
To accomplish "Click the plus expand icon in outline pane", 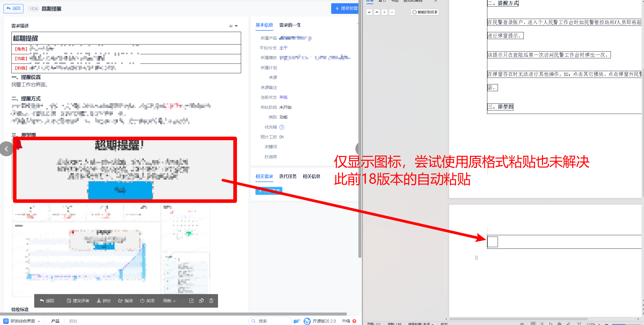I will pyautogui.click(x=384, y=12).
